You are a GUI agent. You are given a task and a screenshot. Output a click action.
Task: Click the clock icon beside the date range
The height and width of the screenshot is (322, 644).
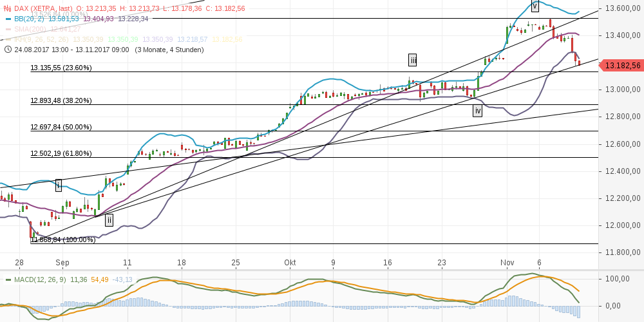[x=7, y=49]
